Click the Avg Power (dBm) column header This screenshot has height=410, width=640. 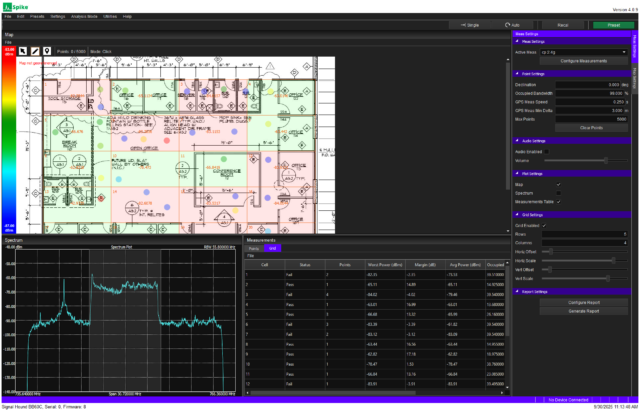(x=465, y=265)
